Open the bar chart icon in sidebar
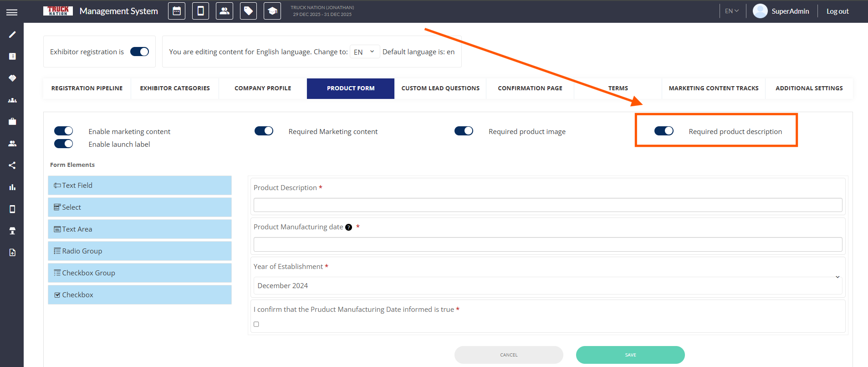The height and width of the screenshot is (367, 868). coord(12,187)
